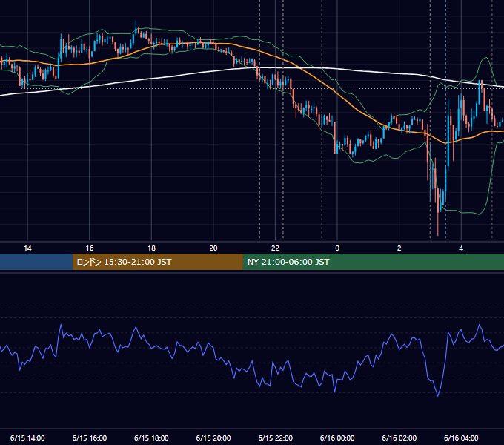Click the 6/16 04:00 date label
This screenshot has width=504, height=445.
pos(461,438)
